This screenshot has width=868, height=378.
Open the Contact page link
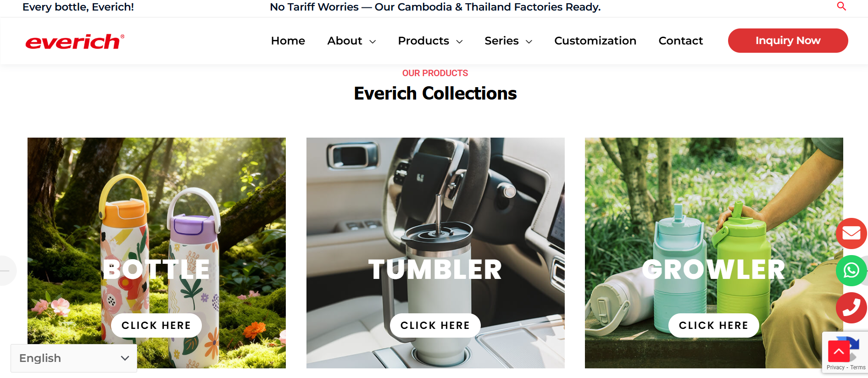click(x=680, y=41)
